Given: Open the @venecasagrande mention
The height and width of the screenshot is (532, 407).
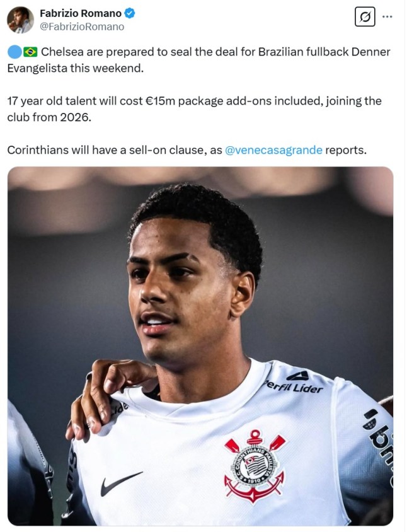Looking at the screenshot, I should coord(273,150).
